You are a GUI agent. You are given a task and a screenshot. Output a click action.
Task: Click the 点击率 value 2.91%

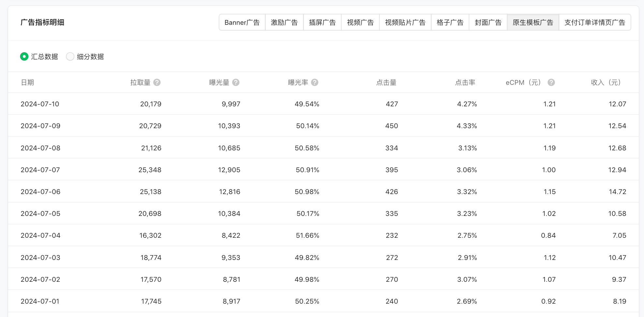point(467,258)
